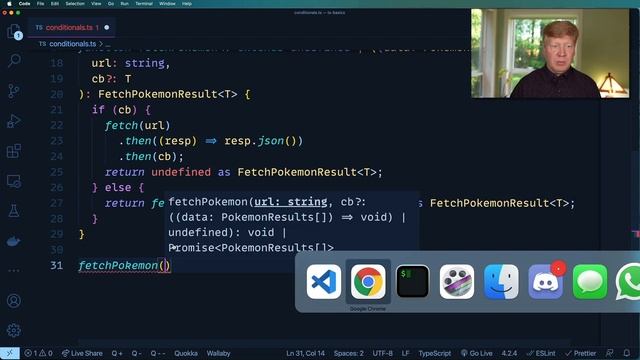640x360 pixels.
Task: Click the Wallaby status bar item
Action: [x=218, y=353]
